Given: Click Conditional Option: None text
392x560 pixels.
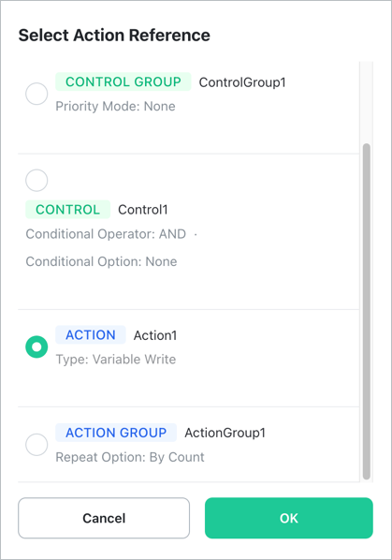Looking at the screenshot, I should point(101,262).
